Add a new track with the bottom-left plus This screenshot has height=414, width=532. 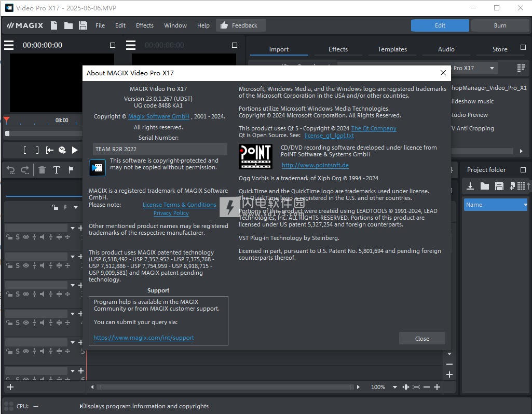tap(10, 387)
